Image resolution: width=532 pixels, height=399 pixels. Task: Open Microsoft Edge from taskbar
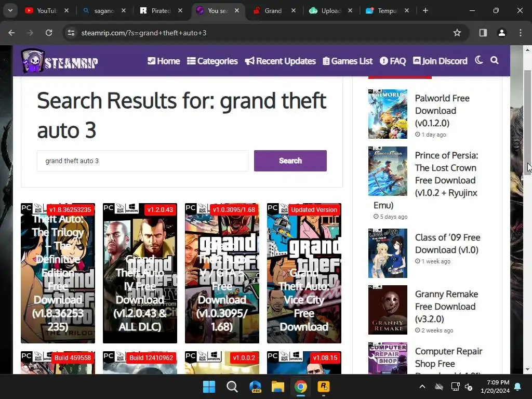click(255, 387)
